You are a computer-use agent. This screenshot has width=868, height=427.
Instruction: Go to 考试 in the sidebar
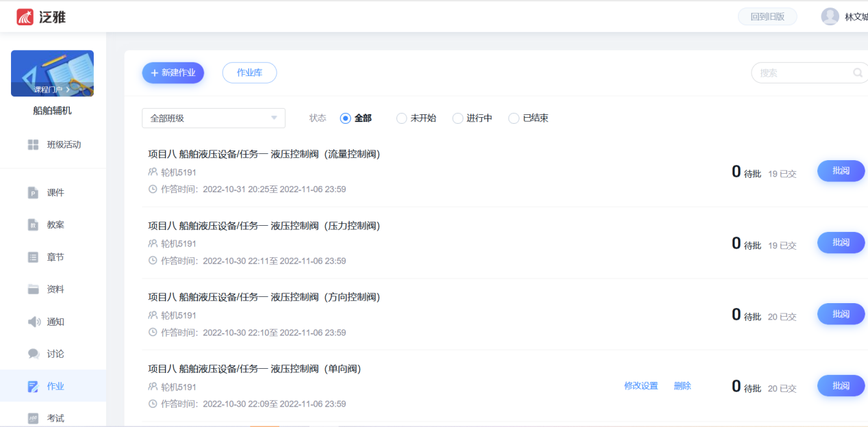pos(55,417)
